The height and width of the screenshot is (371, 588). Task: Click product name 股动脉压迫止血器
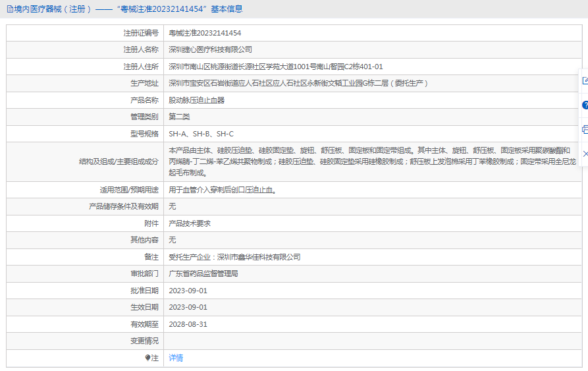[196, 100]
